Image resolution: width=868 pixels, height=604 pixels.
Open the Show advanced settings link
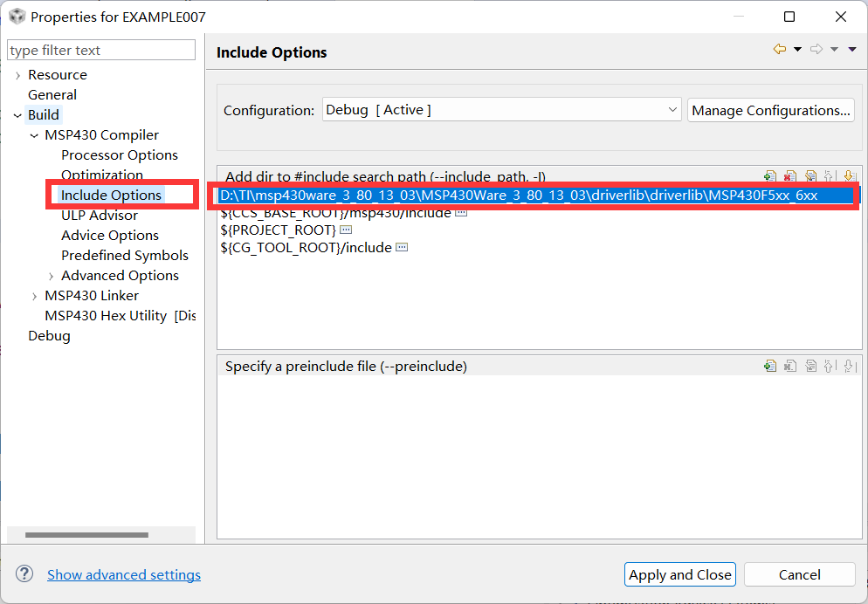click(124, 574)
